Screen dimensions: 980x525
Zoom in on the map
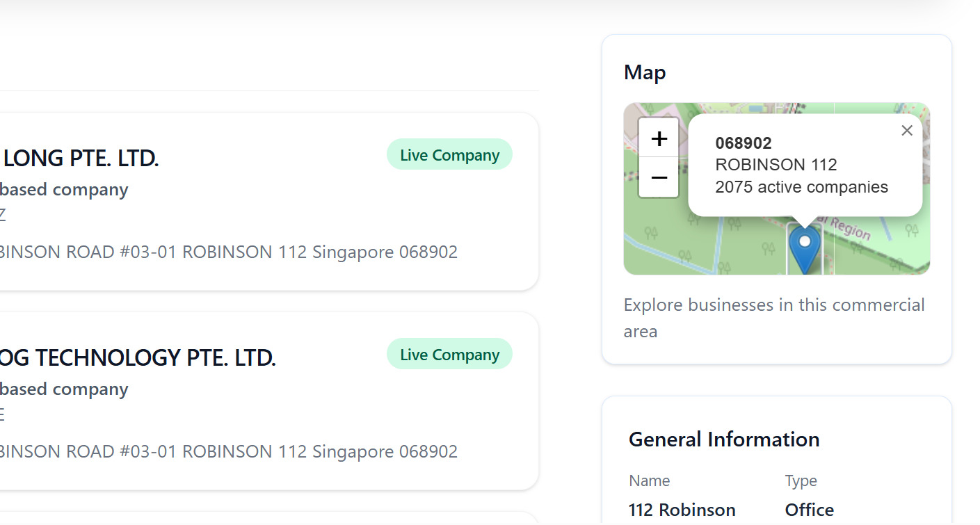(659, 138)
